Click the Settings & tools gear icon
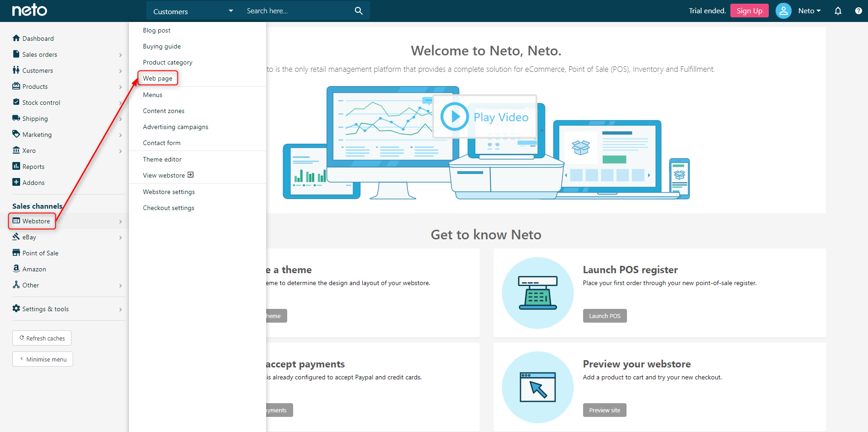This screenshot has height=432, width=868. [16, 308]
